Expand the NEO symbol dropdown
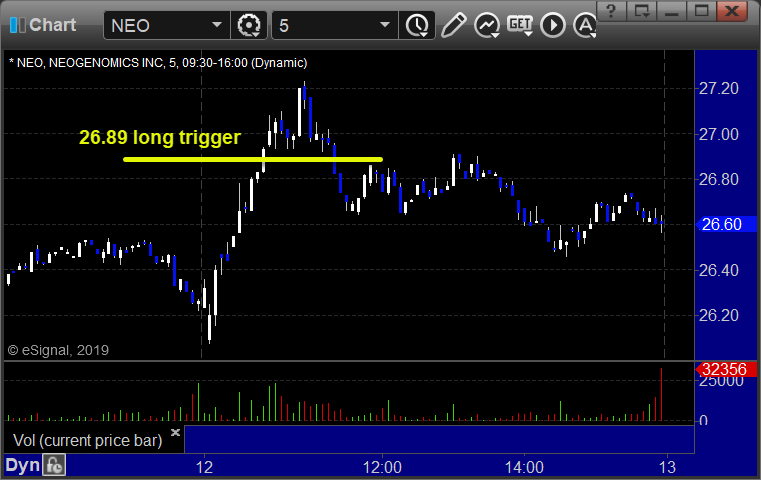The image size is (761, 480). 216,25
